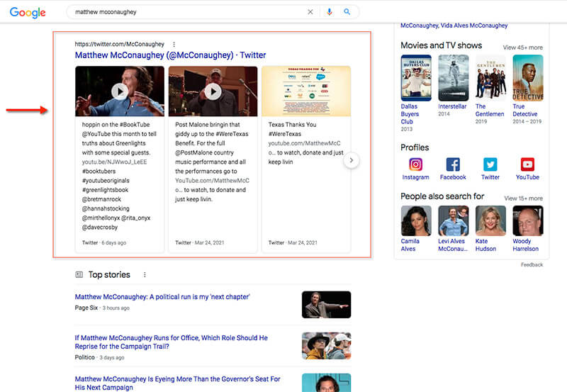Click the magnifying glass search icon
The width and height of the screenshot is (567, 392).
[x=347, y=12]
